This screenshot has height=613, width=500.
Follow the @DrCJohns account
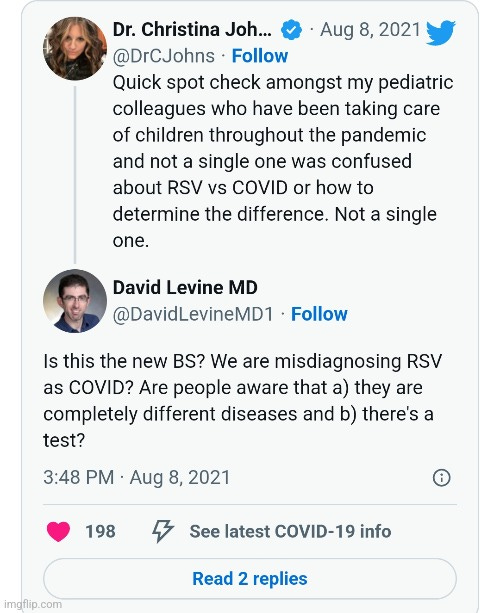260,56
